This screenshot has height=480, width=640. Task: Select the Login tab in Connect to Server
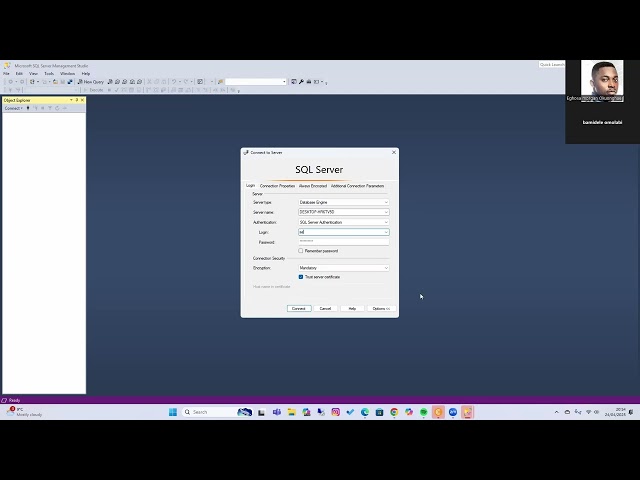click(250, 186)
